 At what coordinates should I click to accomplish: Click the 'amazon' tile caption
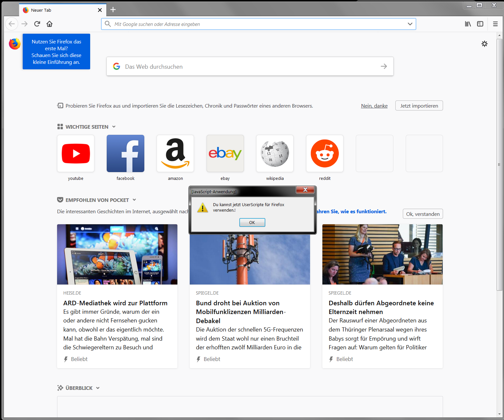pyautogui.click(x=175, y=178)
